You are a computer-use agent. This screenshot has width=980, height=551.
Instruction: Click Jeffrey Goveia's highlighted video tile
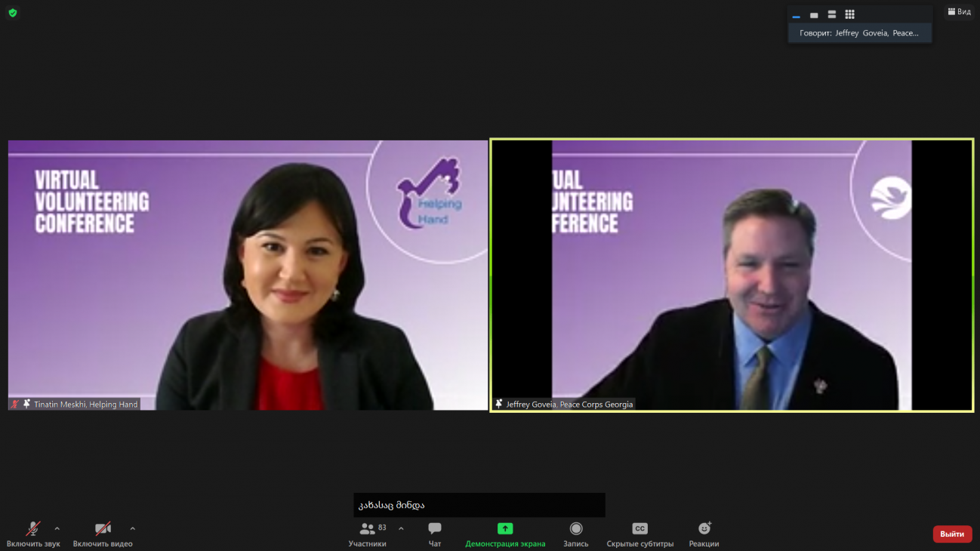click(x=732, y=275)
